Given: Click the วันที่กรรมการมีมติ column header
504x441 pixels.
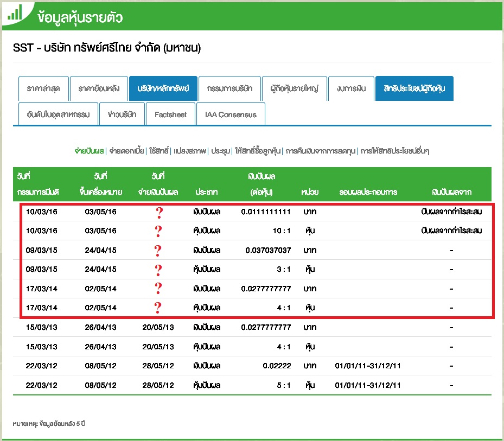Looking at the screenshot, I should point(37,184).
